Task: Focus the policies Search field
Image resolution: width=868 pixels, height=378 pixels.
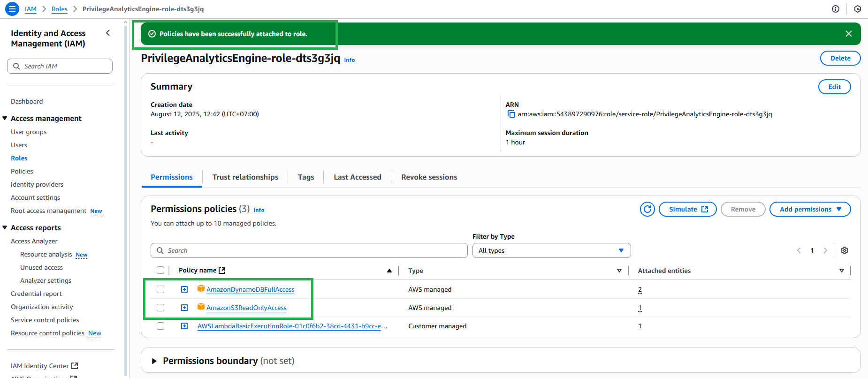Action: (x=309, y=250)
